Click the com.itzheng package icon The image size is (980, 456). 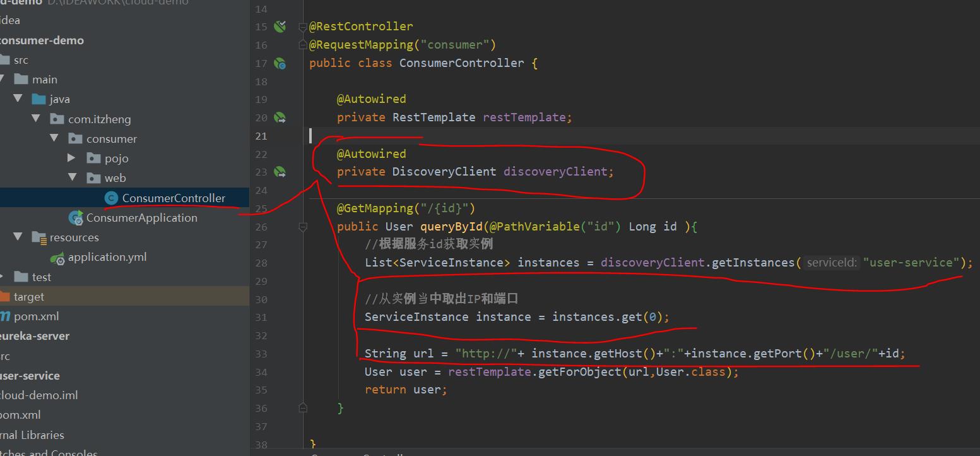[57, 119]
